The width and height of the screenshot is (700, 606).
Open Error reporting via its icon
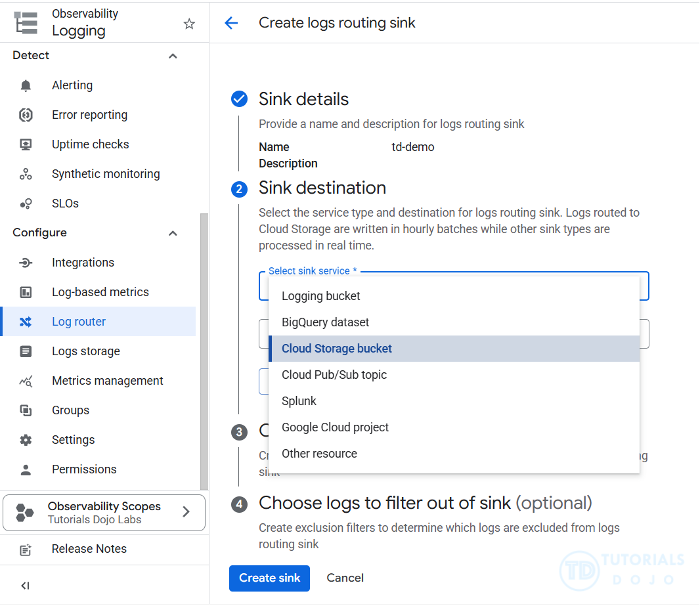26,115
